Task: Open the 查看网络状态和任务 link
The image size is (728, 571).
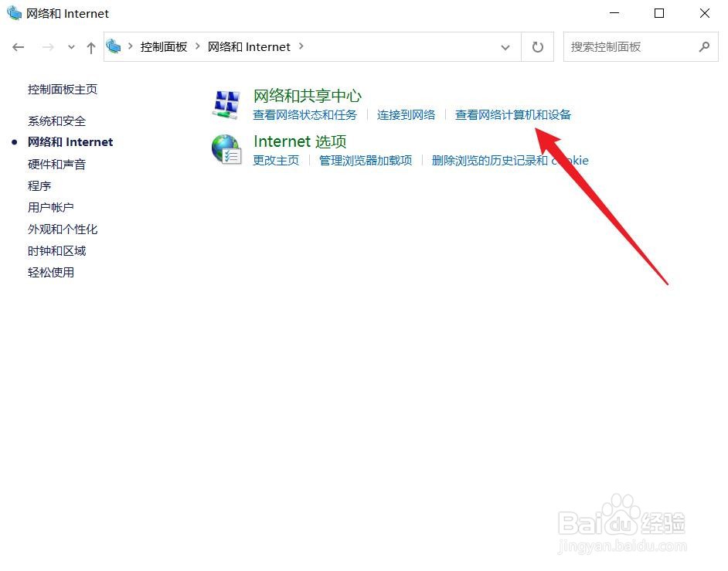Action: pos(304,114)
